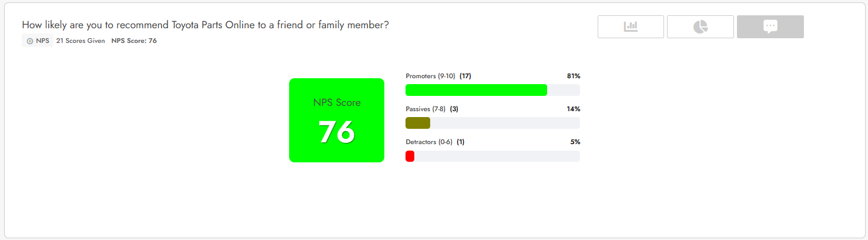The width and height of the screenshot is (868, 240).
Task: Open the comments view icon
Action: 770,26
